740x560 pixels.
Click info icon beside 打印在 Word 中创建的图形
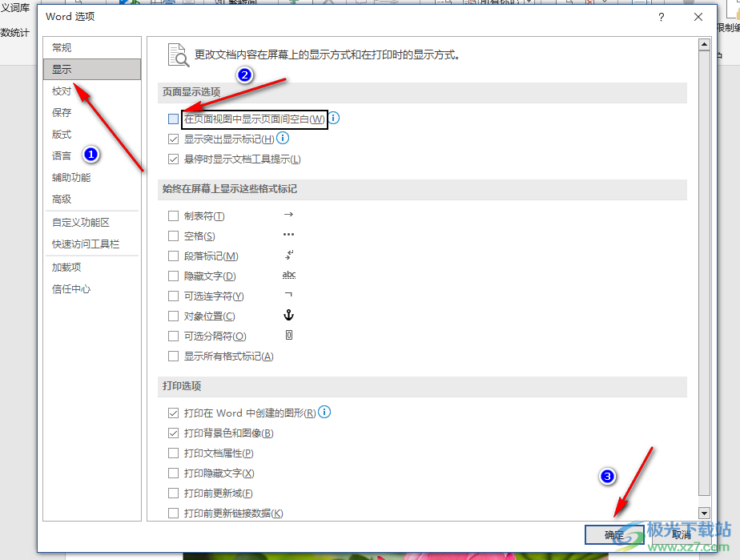point(324,412)
